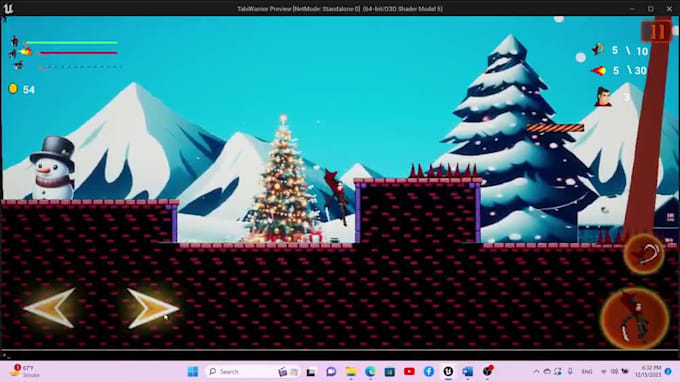Viewport: 680px width, 382px height.
Task: Click the OneDrive cloud tray icon
Action: click(x=547, y=372)
